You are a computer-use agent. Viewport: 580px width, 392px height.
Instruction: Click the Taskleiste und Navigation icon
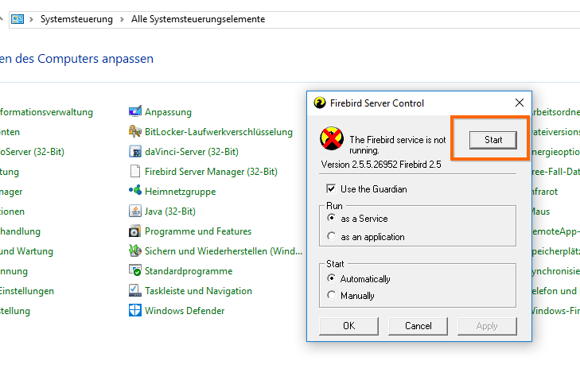click(x=135, y=291)
